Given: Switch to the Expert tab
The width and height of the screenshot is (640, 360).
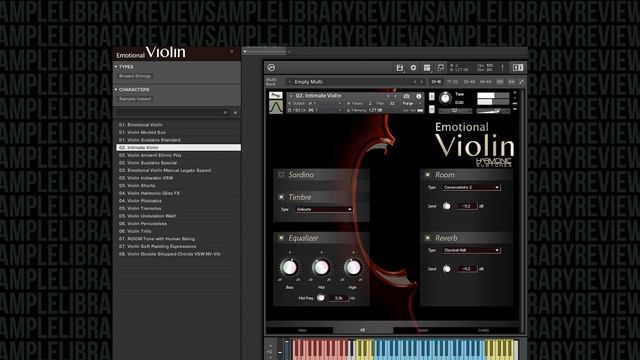Looking at the screenshot, I should [x=423, y=330].
